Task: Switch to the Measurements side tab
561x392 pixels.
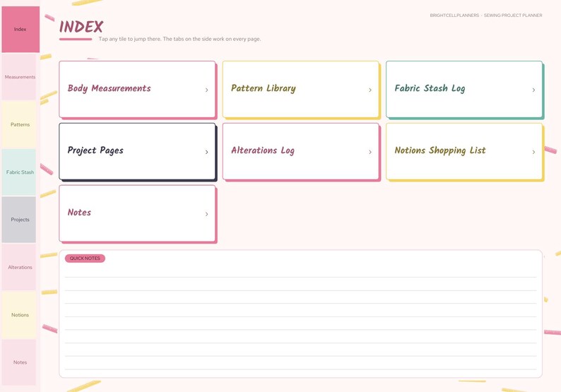Action: point(19,77)
